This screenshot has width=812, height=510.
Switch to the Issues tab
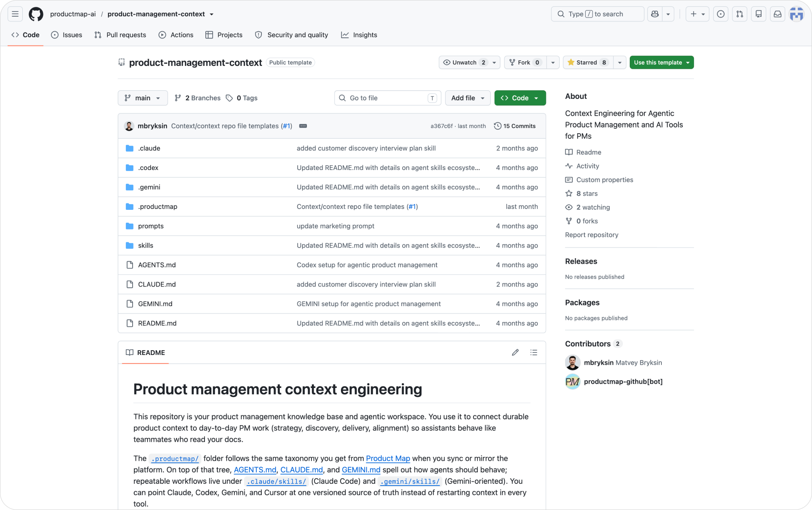(x=67, y=35)
